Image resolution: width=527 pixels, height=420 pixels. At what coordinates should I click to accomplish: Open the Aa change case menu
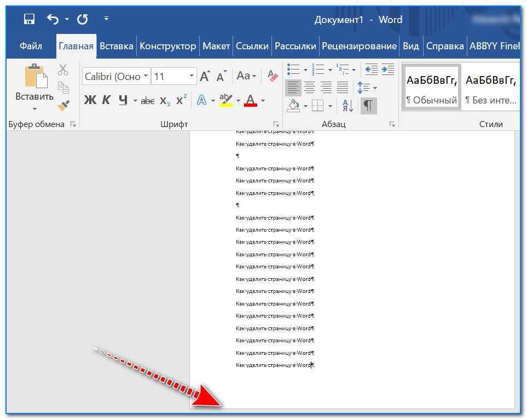tap(246, 76)
